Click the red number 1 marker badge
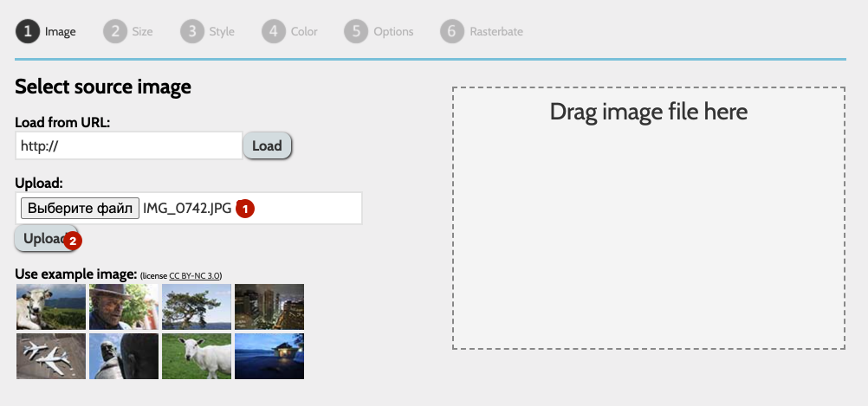The height and width of the screenshot is (406, 868). point(245,209)
